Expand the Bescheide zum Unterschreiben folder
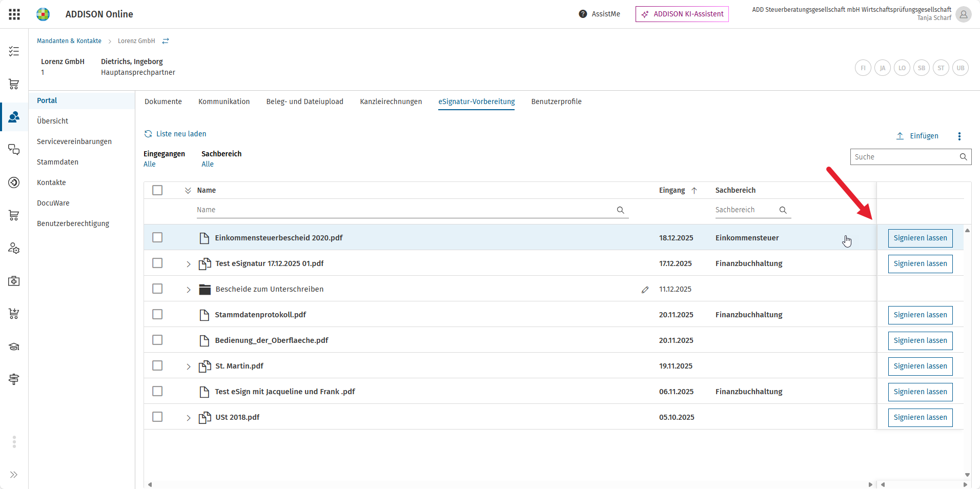 (188, 290)
